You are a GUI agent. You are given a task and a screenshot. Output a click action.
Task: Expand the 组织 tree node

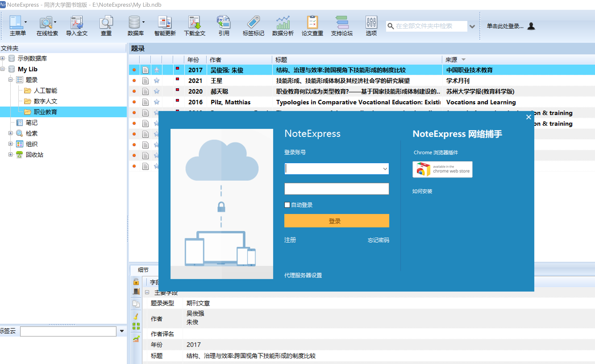point(10,144)
